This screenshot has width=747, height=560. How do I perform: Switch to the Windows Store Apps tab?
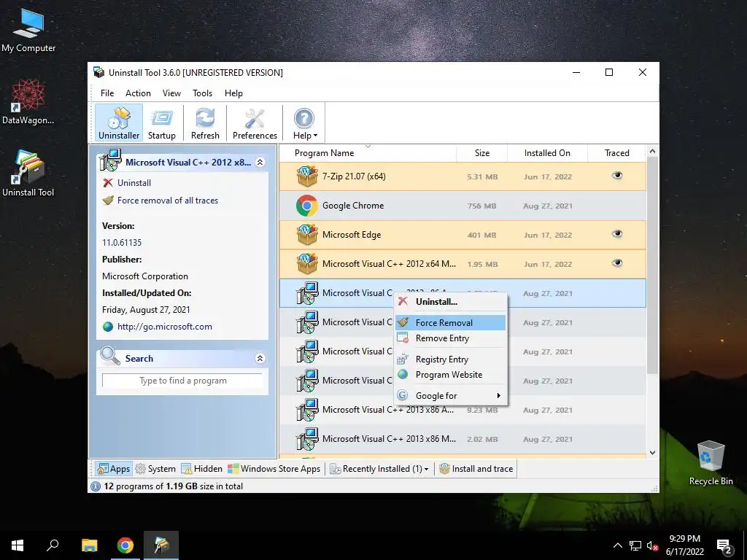(274, 469)
